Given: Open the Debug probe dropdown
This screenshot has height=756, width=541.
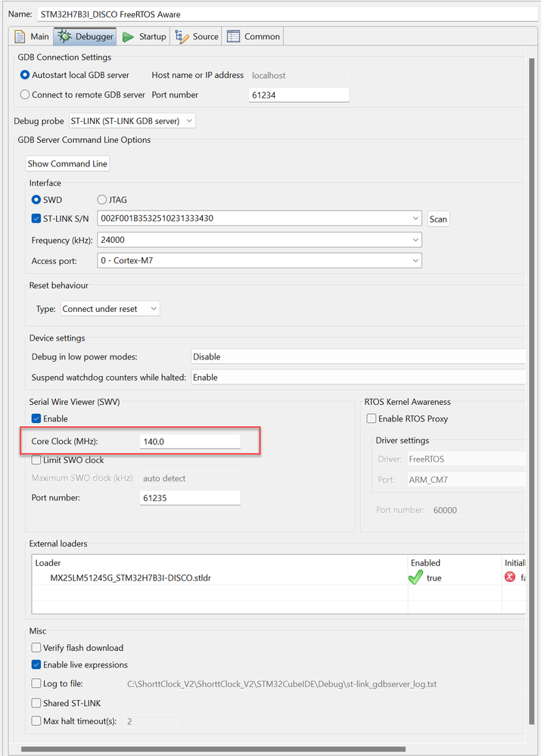Looking at the screenshot, I should (132, 121).
